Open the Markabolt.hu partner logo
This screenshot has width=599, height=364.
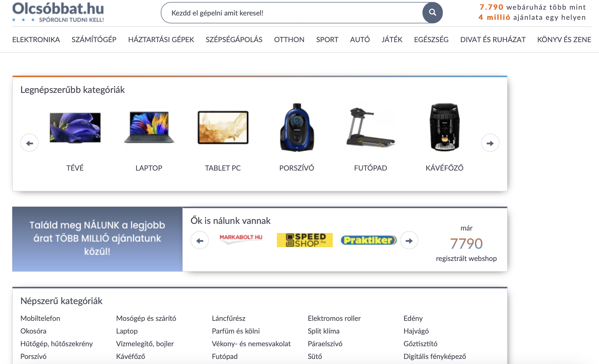coord(241,239)
